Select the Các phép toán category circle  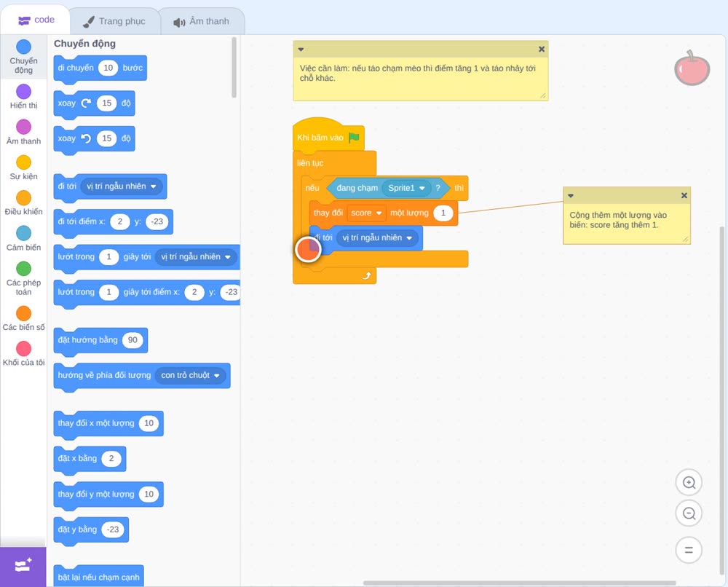pyautogui.click(x=24, y=269)
